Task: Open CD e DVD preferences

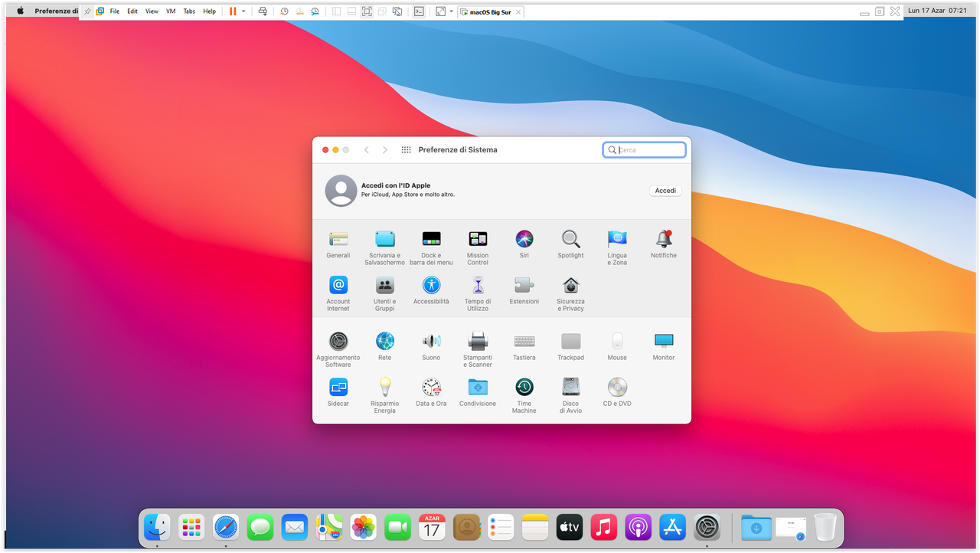Action: pyautogui.click(x=617, y=392)
